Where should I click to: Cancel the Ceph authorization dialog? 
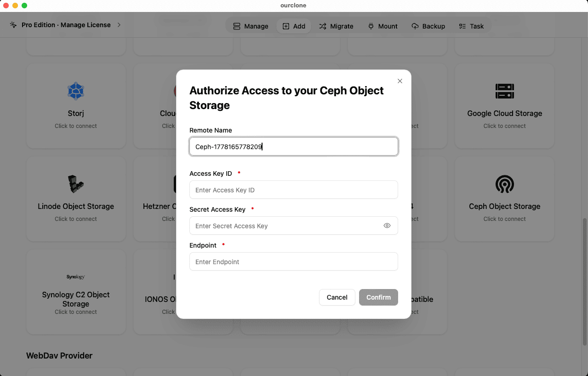(337, 297)
